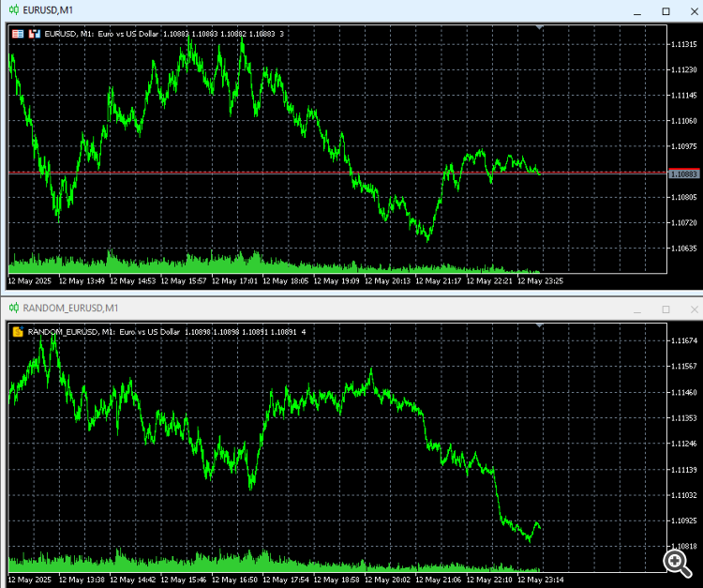Screen dimensions: 703x588
Task: Click the '12 May 14:53' time label
Action: 133,281
